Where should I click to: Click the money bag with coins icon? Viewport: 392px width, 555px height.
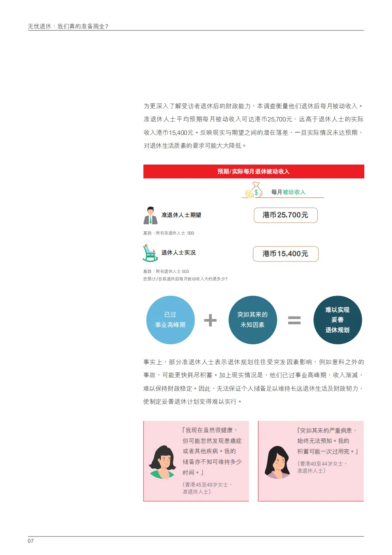[254, 190]
